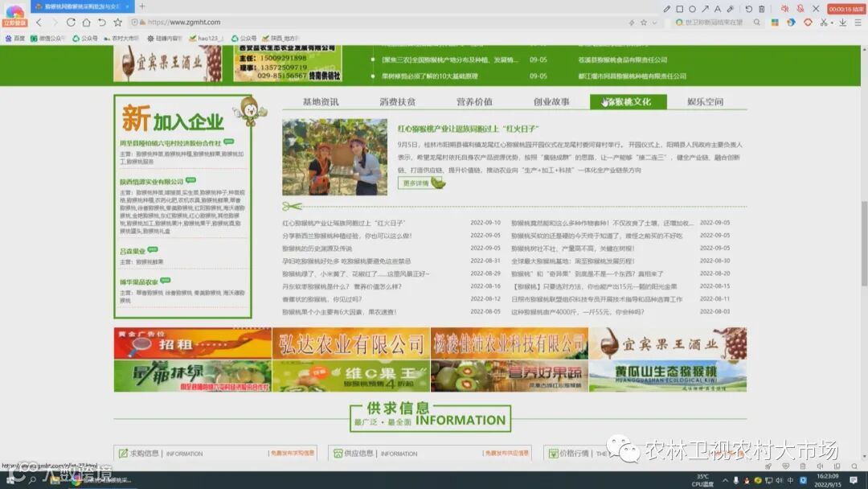The image size is (868, 489).
Task: Open the downloads arrow icon
Action: point(842,23)
